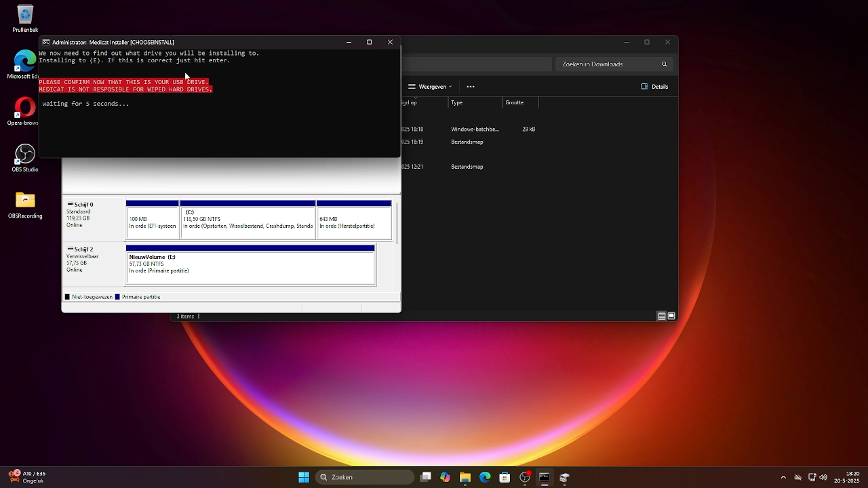Toggle the Details pane in Explorer
This screenshot has height=488, width=868.
point(655,87)
